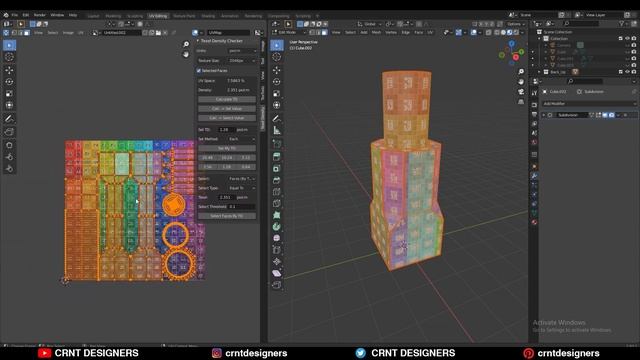
Task: Select the Cursor tool in UV editor
Action: [9, 57]
